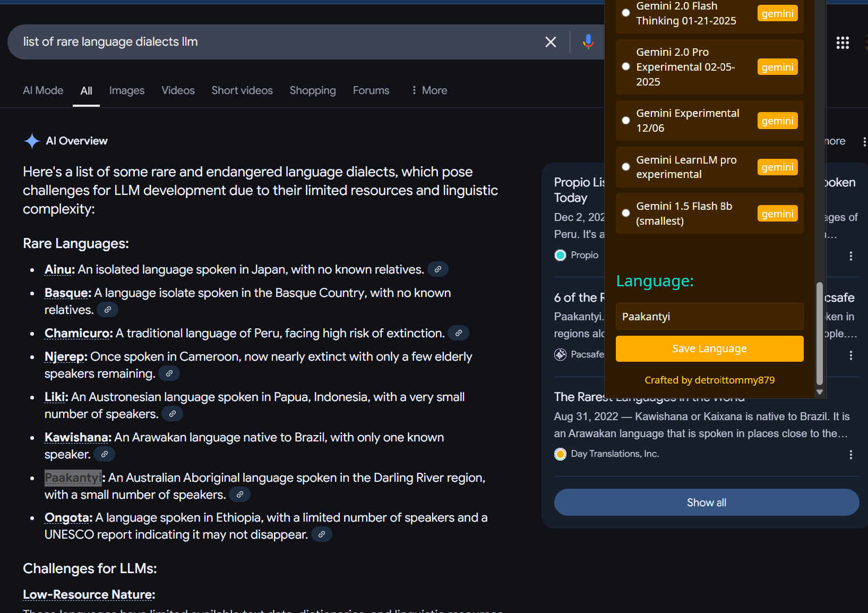Open the Short videos tab
The image size is (868, 613).
pyautogui.click(x=242, y=90)
